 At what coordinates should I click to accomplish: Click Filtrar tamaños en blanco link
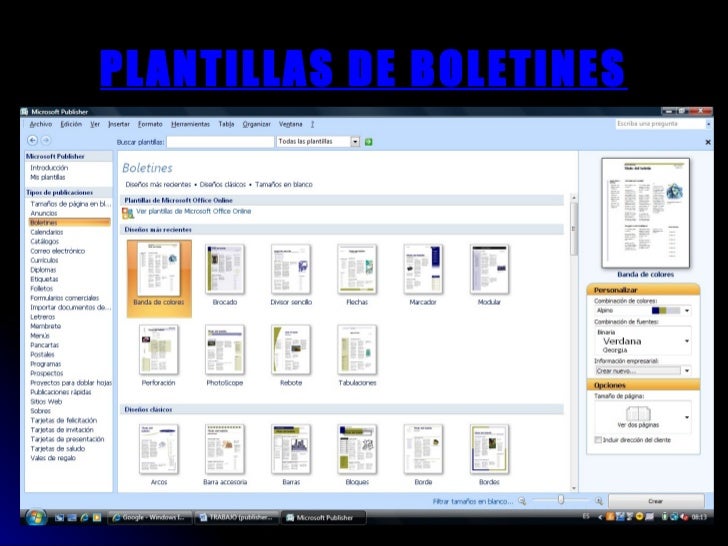(473, 501)
